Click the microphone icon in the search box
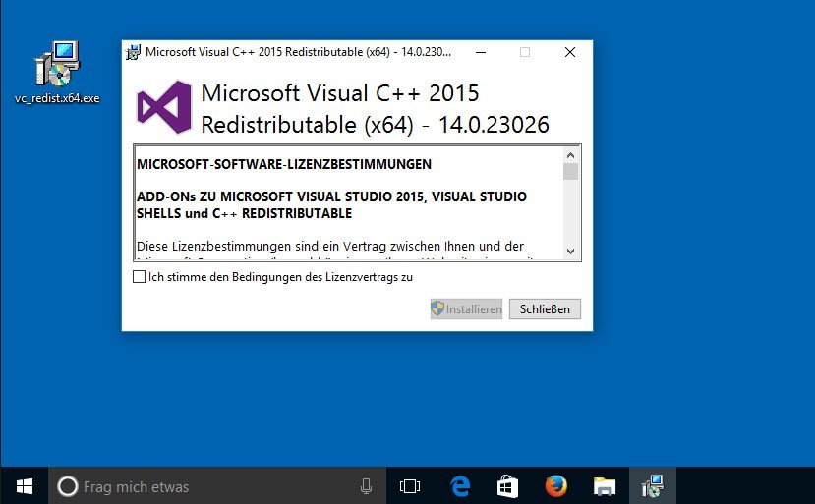The width and height of the screenshot is (815, 504). pos(366,486)
